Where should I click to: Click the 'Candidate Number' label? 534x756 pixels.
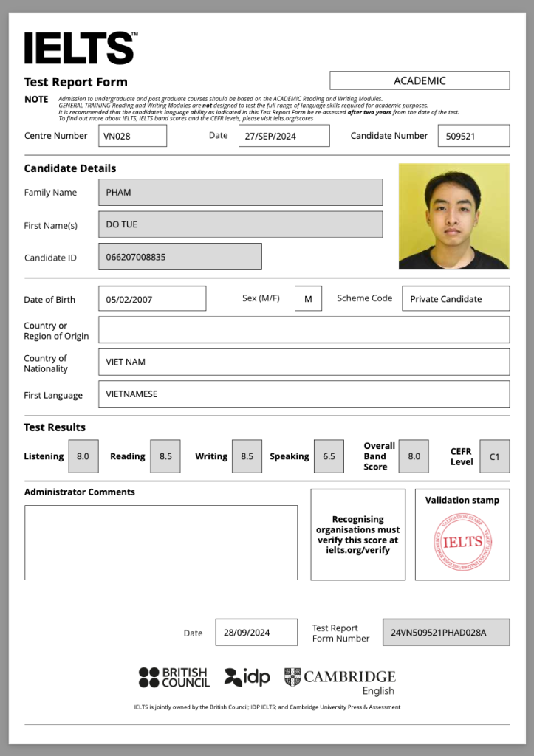coord(389,136)
